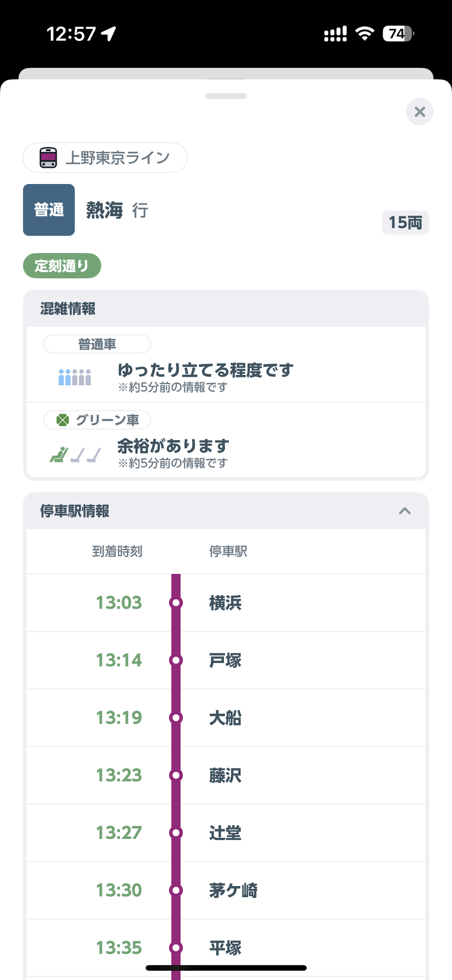Select the 普通車 car class label
The image size is (452, 980).
(x=97, y=344)
